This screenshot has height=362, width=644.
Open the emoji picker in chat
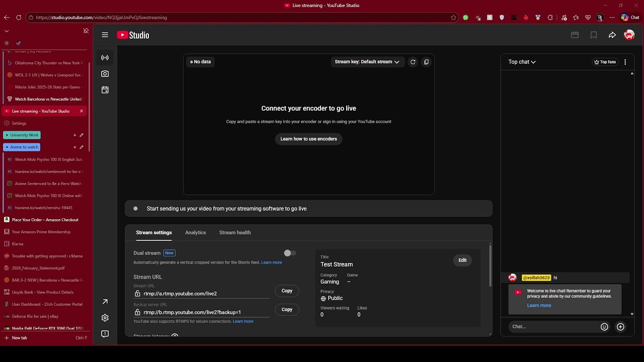point(604,327)
